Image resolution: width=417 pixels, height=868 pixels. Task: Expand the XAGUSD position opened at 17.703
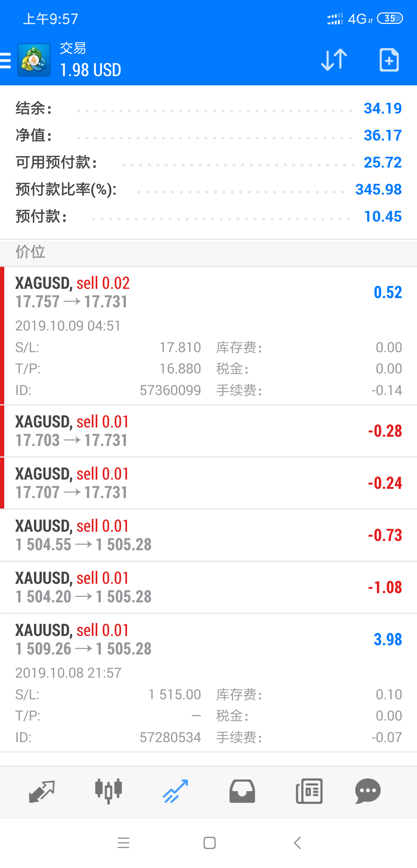click(x=208, y=431)
